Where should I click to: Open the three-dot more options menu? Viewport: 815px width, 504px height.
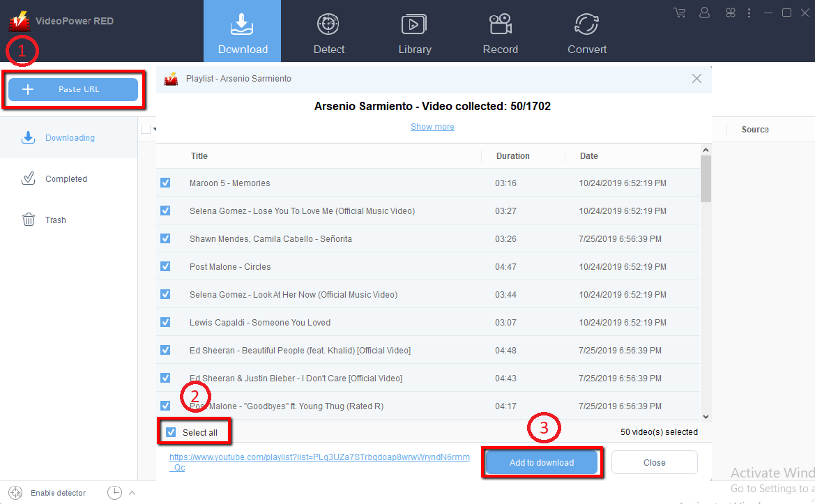click(749, 13)
